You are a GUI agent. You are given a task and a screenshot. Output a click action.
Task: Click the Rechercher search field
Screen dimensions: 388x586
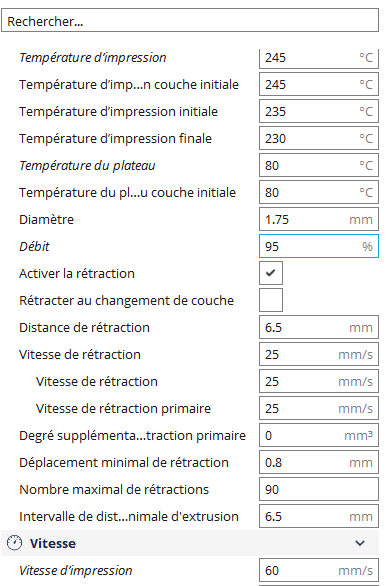pos(190,21)
